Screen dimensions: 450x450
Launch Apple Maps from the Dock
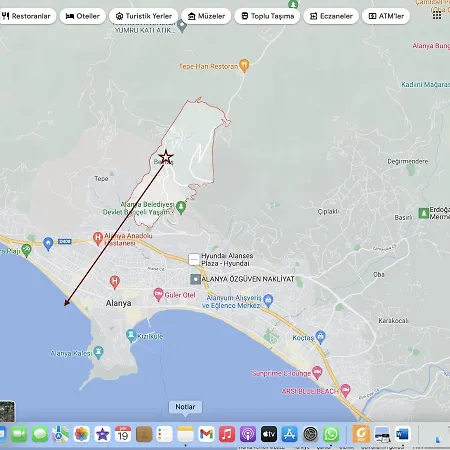[x=61, y=434]
